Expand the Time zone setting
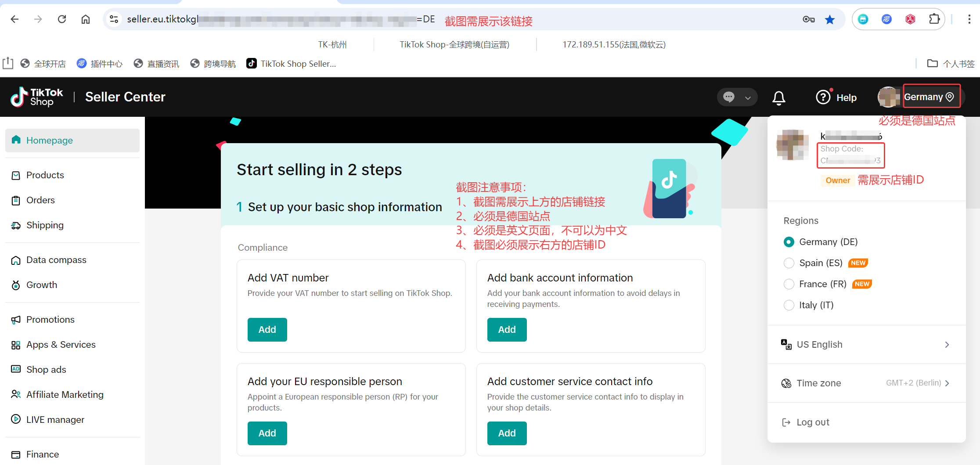Image resolution: width=980 pixels, height=465 pixels. point(866,383)
